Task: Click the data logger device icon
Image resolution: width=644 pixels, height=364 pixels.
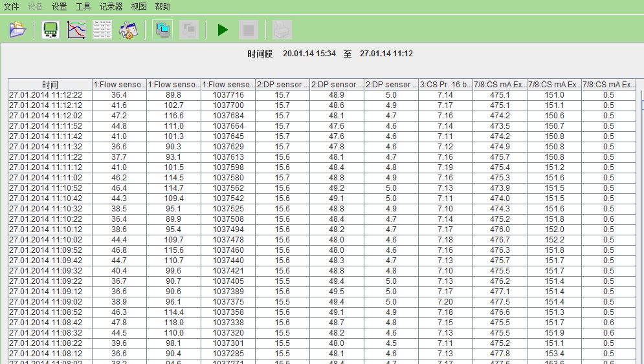Action: (x=50, y=30)
